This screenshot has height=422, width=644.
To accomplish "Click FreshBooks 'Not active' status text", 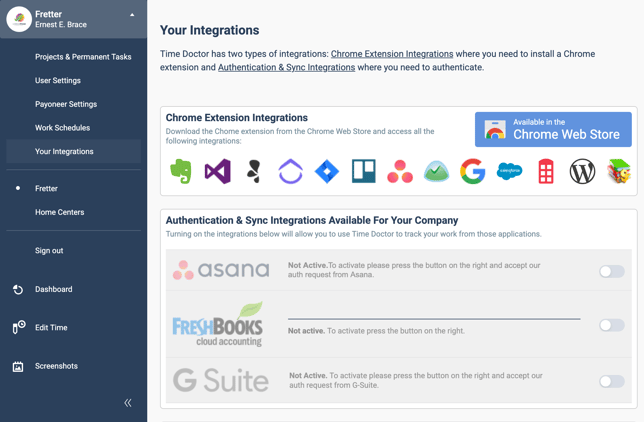I will coord(376,331).
